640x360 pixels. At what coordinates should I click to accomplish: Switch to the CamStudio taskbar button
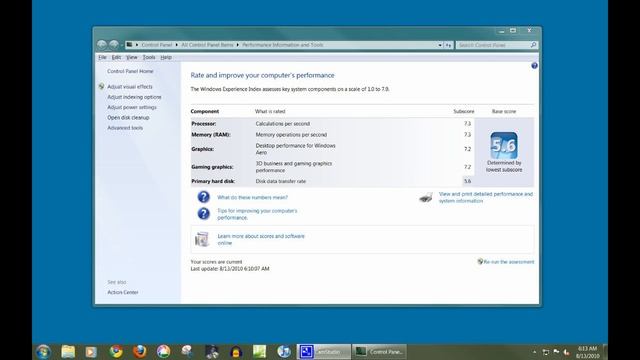[x=324, y=351]
